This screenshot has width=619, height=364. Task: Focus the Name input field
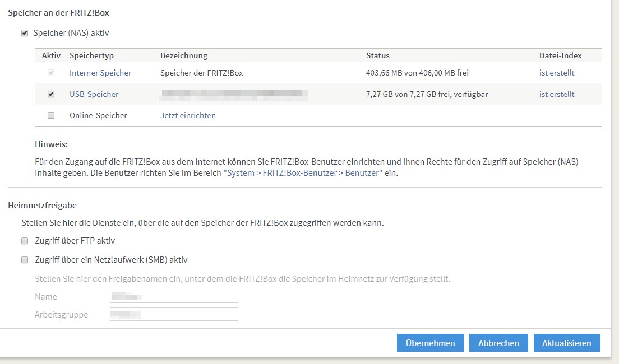[x=174, y=297]
